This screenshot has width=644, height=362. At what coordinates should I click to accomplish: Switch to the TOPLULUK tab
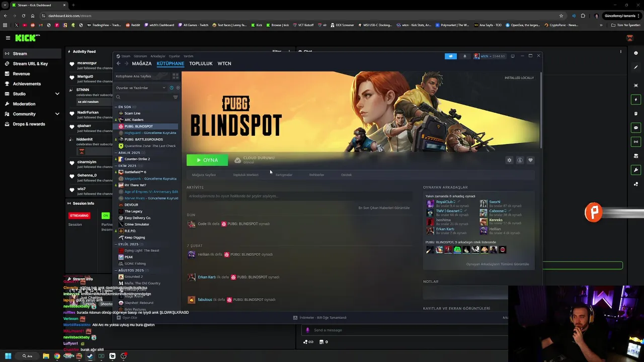coord(201,63)
